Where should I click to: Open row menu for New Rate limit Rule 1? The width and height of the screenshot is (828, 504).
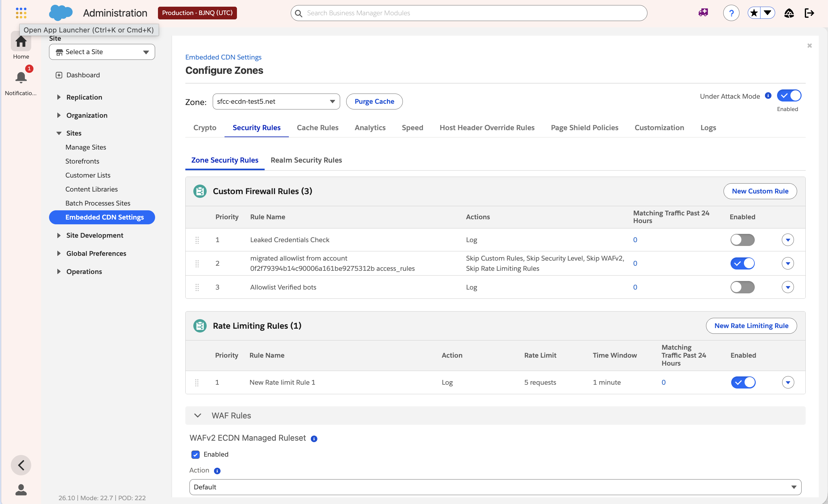point(788,382)
